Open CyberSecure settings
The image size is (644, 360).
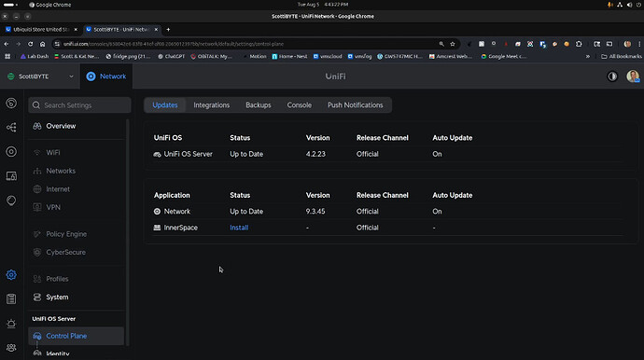pyautogui.click(x=65, y=252)
